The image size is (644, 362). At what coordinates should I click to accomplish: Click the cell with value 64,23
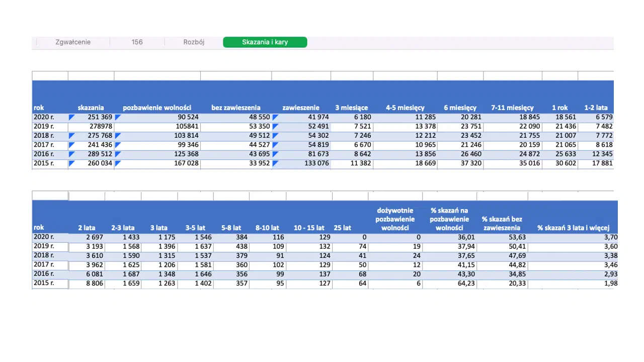click(449, 284)
